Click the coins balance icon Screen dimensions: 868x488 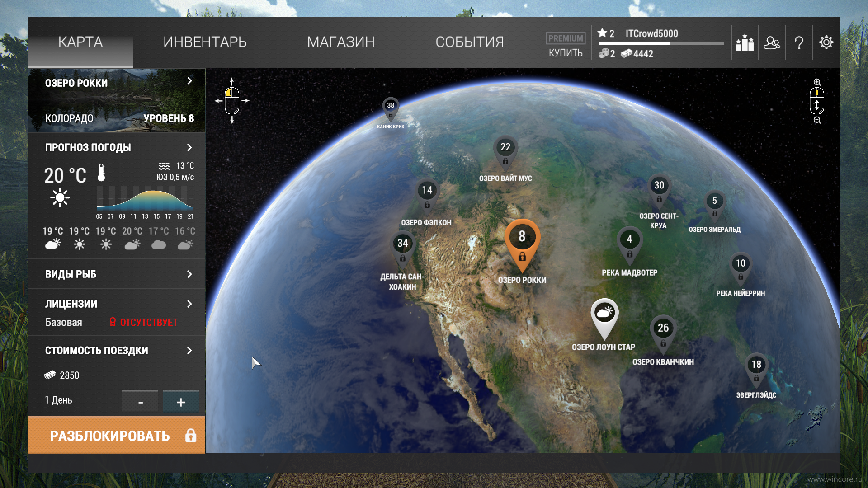(x=603, y=54)
